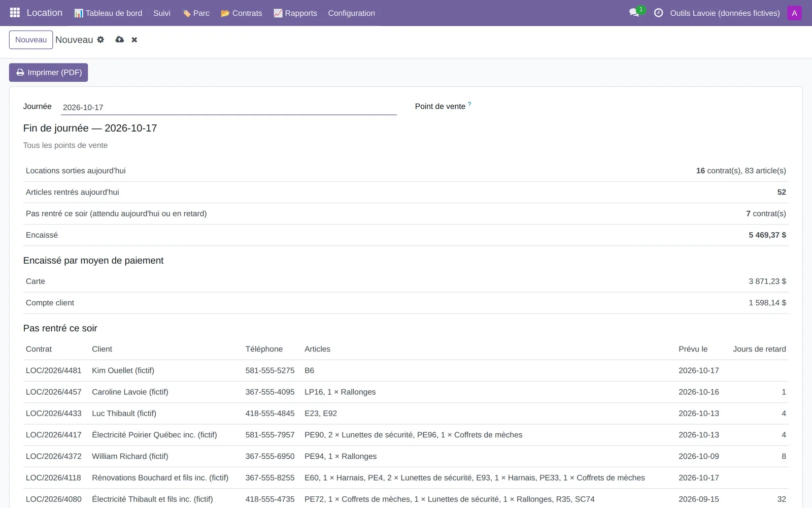Open the Suivi menu

pos(162,13)
